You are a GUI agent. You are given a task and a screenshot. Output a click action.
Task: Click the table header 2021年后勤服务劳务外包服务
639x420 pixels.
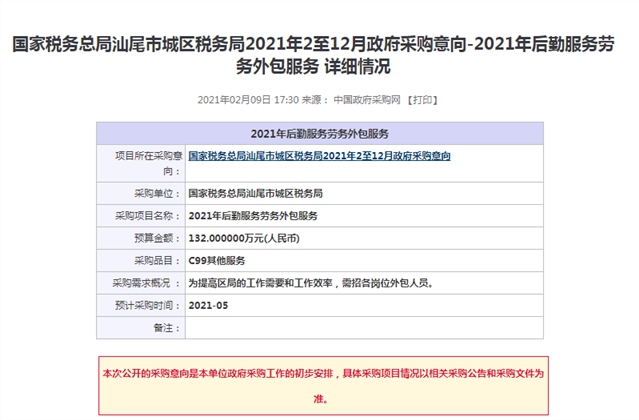coord(319,133)
